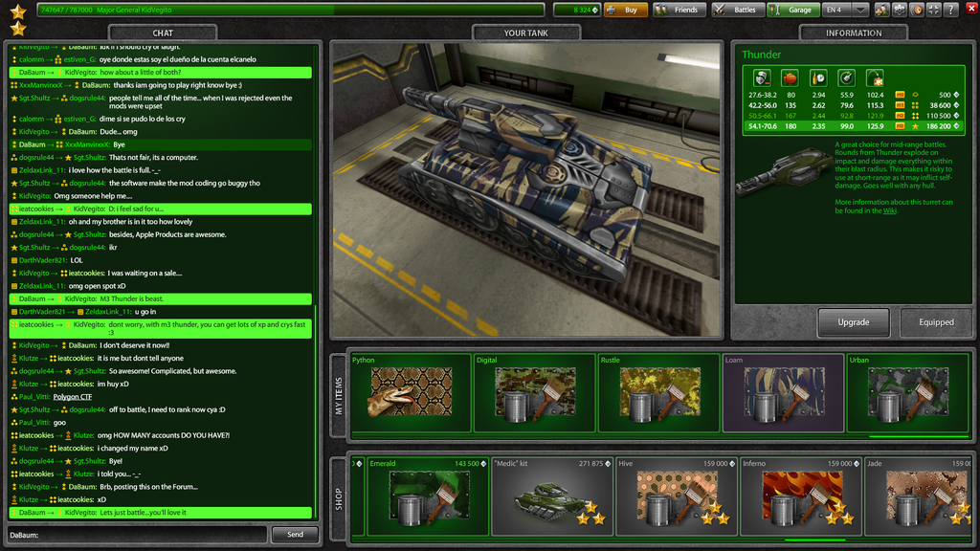Viewport: 980px width, 551px height.
Task: Click the turret rotation speed stat icon
Action: (x=846, y=78)
